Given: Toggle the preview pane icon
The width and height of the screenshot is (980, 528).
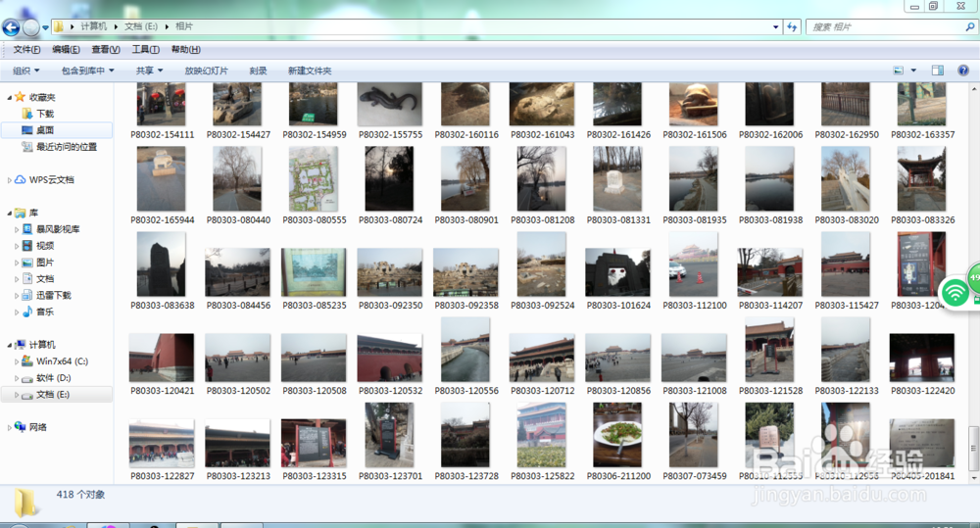Looking at the screenshot, I should pyautogui.click(x=938, y=71).
